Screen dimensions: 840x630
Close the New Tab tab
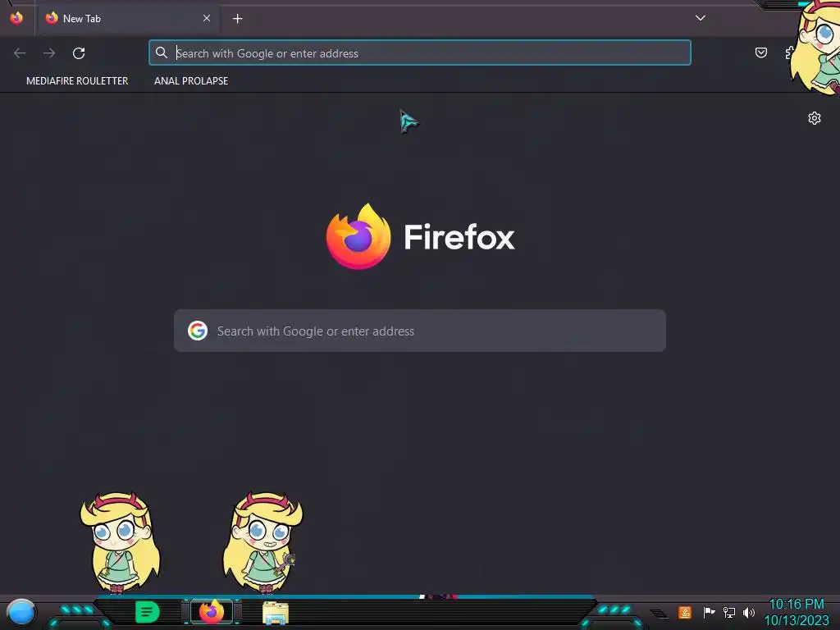206,18
